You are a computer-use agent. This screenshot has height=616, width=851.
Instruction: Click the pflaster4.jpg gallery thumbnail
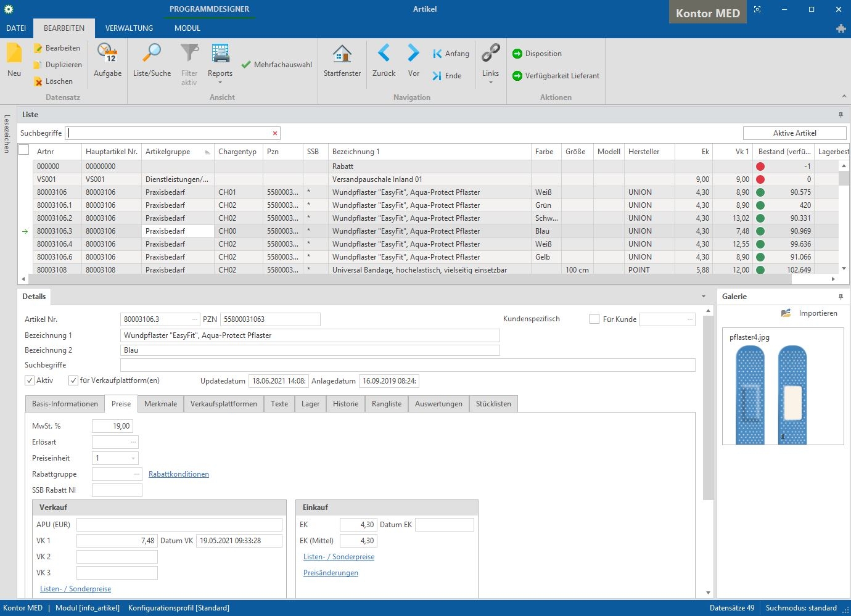coord(771,395)
